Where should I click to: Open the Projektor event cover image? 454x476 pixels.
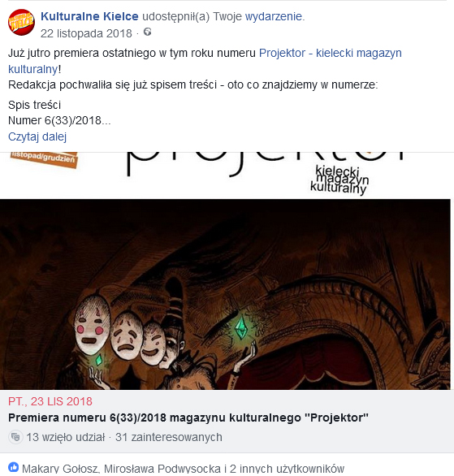225,294
